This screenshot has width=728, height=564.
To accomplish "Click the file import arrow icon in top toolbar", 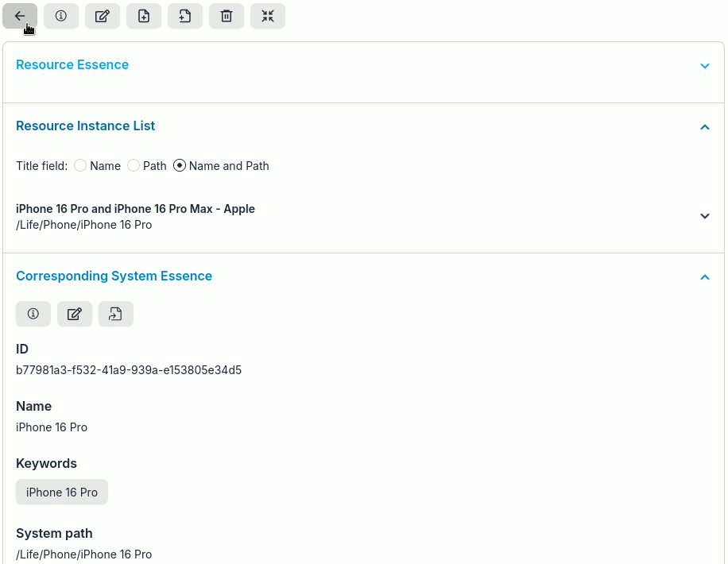I will (x=185, y=16).
